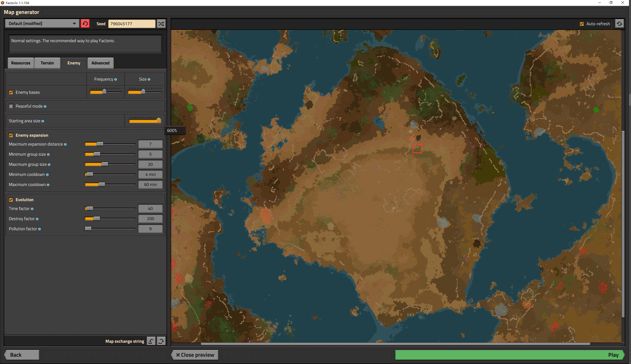The height and width of the screenshot is (364, 631).
Task: Switch to the Resources tab
Action: point(21,63)
